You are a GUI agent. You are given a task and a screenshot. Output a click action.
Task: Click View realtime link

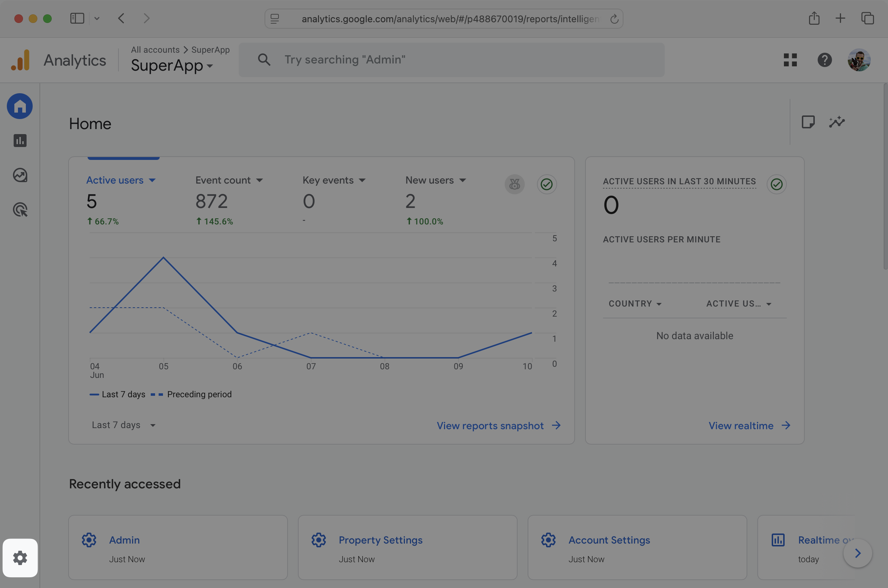pos(741,425)
